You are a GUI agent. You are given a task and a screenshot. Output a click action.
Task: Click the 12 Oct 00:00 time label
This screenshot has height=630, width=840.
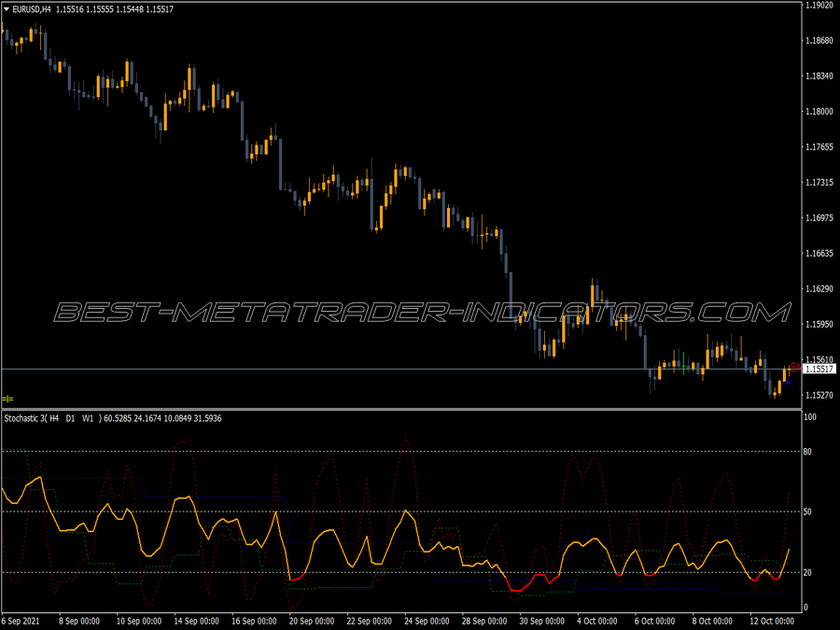tap(772, 621)
